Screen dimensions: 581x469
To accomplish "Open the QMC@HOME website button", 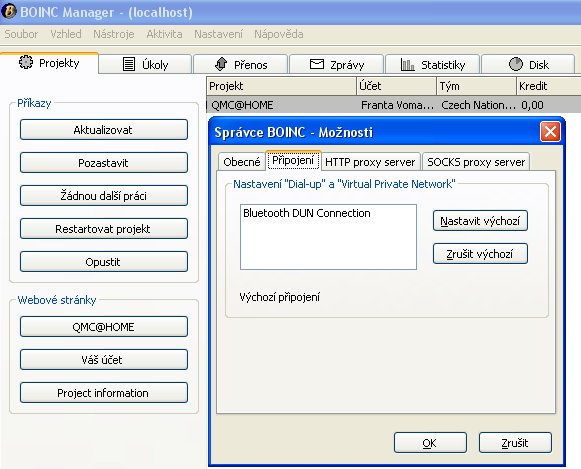I will point(104,327).
